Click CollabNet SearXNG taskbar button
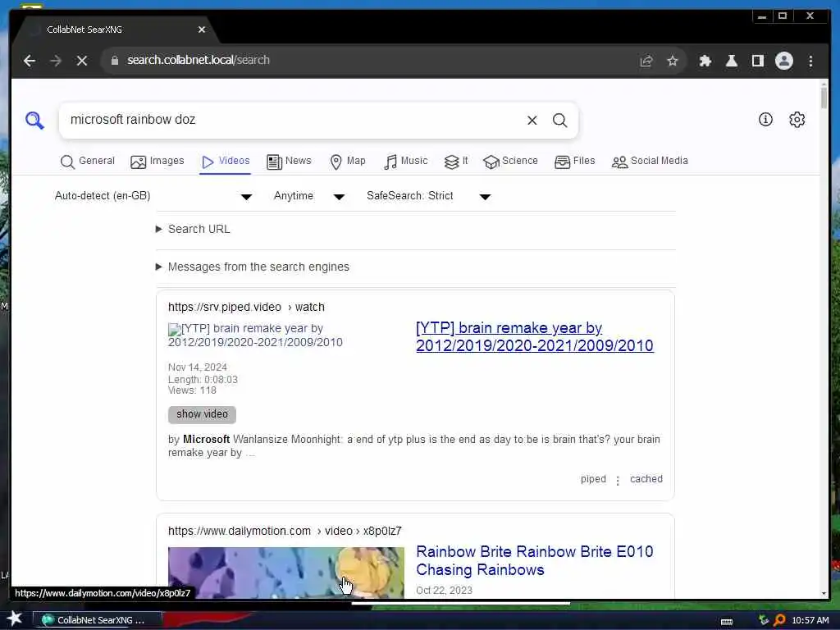Image resolution: width=840 pixels, height=630 pixels. click(x=97, y=620)
